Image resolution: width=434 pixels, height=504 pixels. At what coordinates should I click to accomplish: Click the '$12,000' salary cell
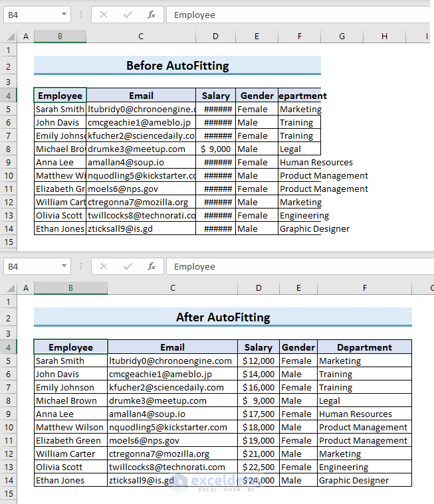click(x=259, y=361)
